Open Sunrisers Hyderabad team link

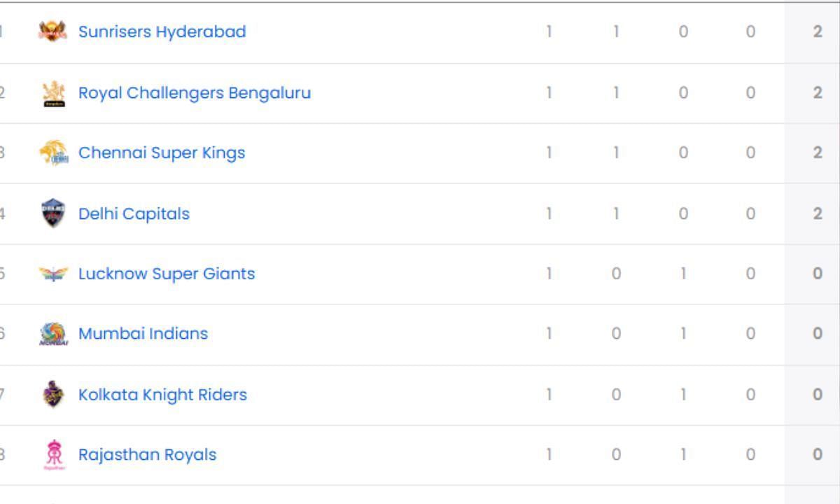162,32
